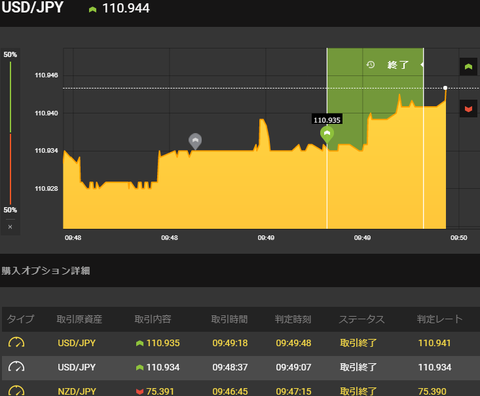
Task: Close the 50% sentiment gauge with the X
Action: click(x=10, y=227)
